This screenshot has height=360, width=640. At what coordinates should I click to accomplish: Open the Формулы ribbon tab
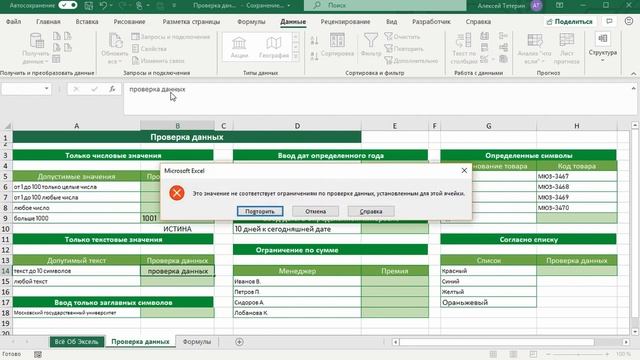click(251, 22)
